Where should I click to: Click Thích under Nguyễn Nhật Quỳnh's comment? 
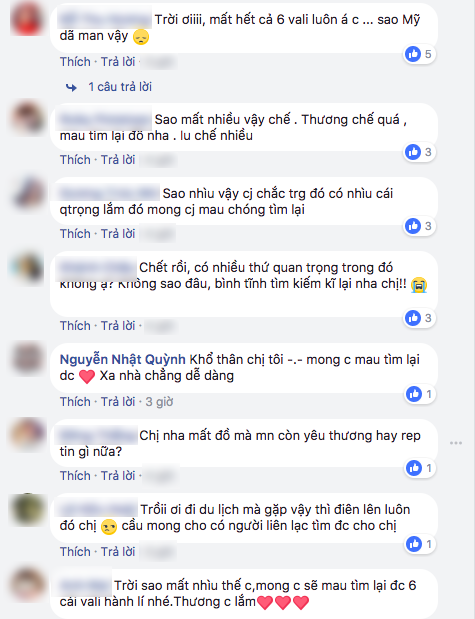click(75, 402)
